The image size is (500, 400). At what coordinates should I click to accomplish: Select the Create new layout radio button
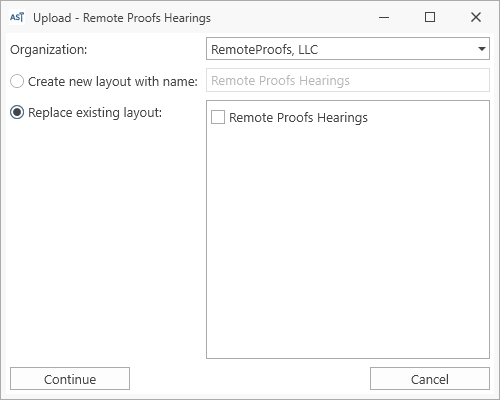[x=17, y=81]
